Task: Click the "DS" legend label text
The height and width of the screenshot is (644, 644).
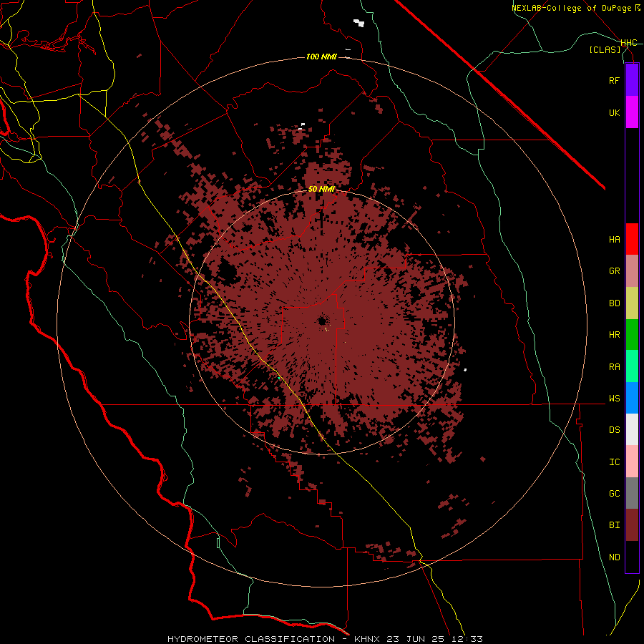Action: (614, 430)
